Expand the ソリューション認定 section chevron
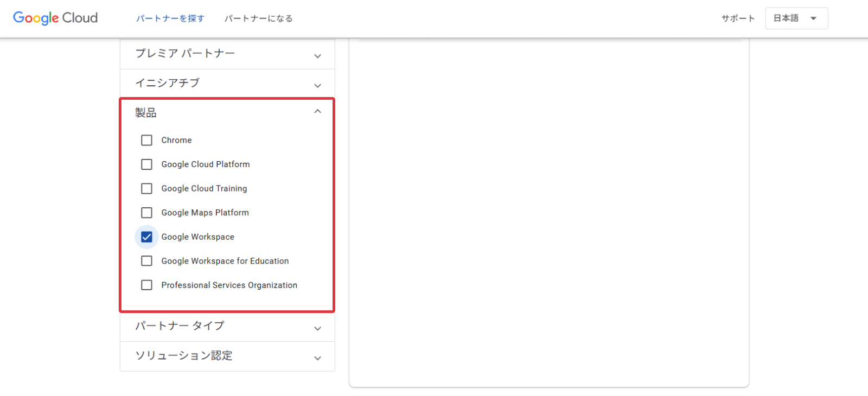The height and width of the screenshot is (396, 868). 318,358
